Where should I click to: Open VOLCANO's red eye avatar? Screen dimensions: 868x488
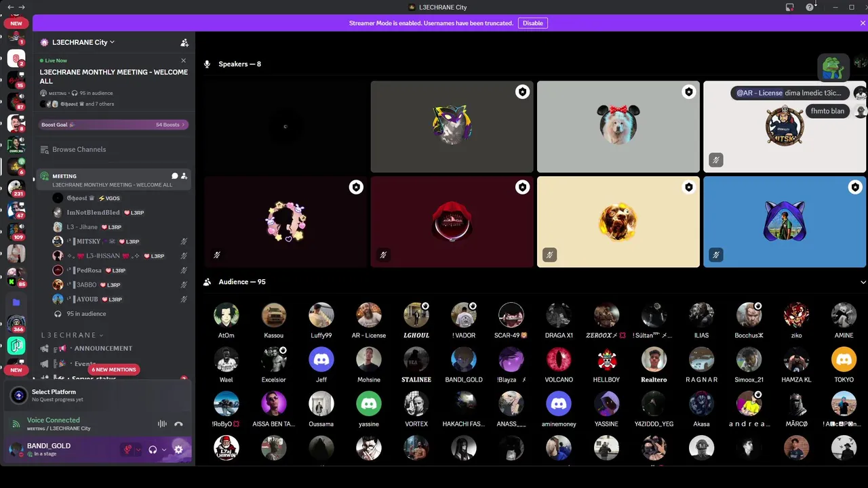[x=559, y=359]
